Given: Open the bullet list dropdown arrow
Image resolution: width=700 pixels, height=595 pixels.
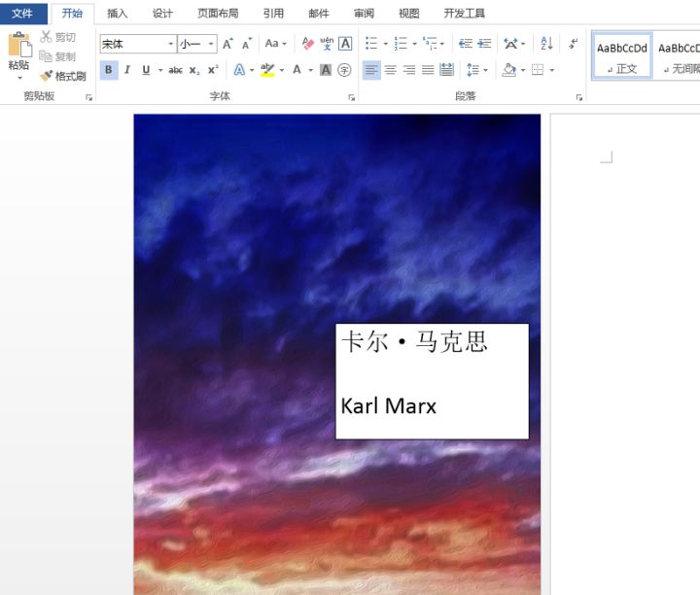Looking at the screenshot, I should point(386,44).
